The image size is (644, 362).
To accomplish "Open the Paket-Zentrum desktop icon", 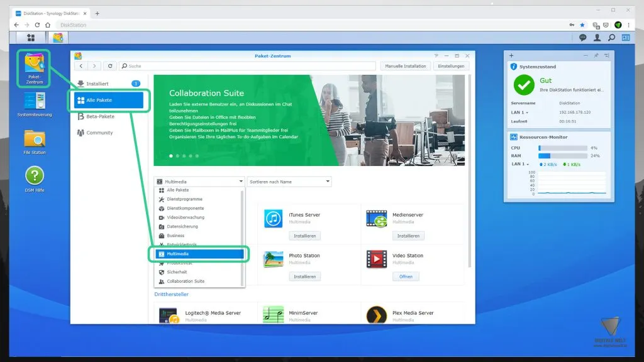I will pyautogui.click(x=34, y=68).
